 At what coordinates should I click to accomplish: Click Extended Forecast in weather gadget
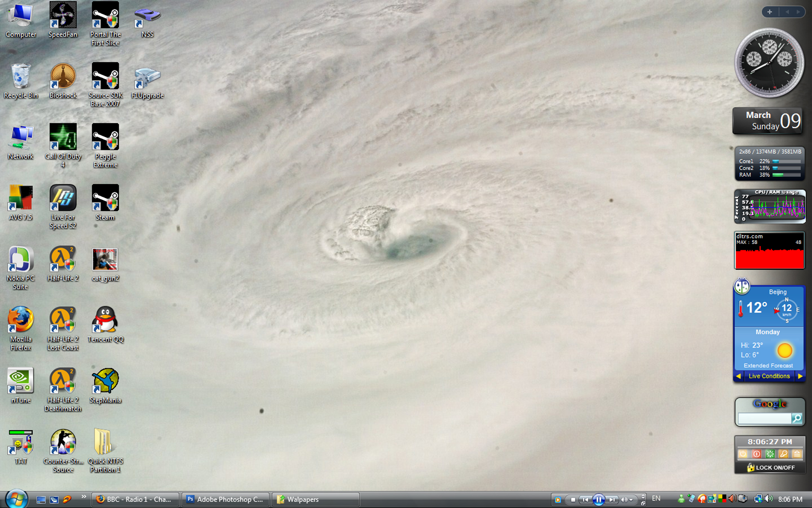[x=768, y=365]
